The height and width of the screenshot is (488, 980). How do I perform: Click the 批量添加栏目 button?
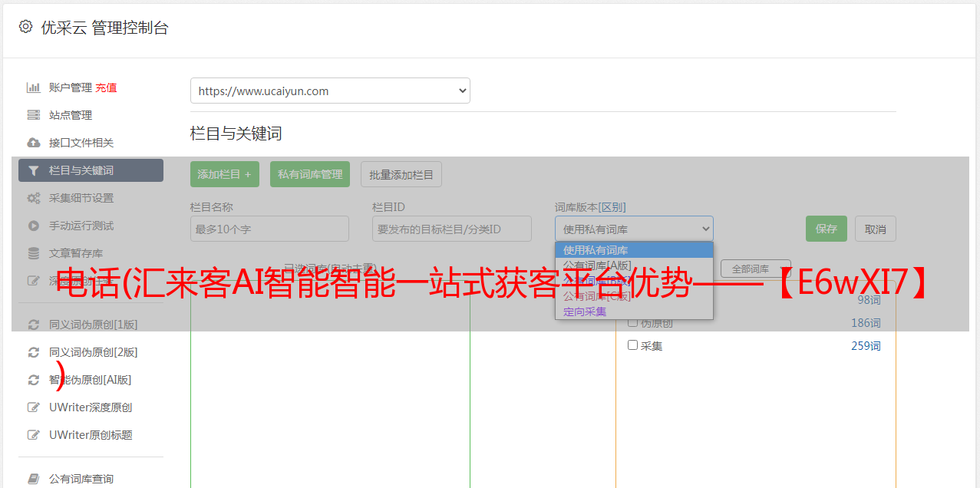pos(401,174)
